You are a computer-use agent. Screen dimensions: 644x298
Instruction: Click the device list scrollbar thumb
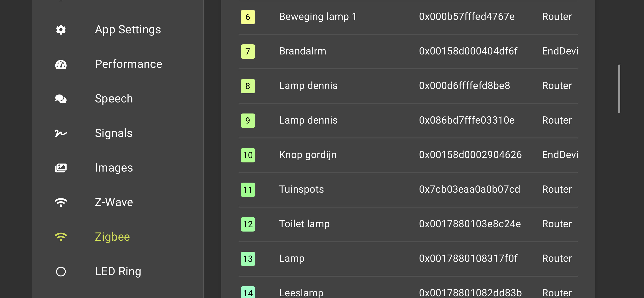tap(619, 89)
